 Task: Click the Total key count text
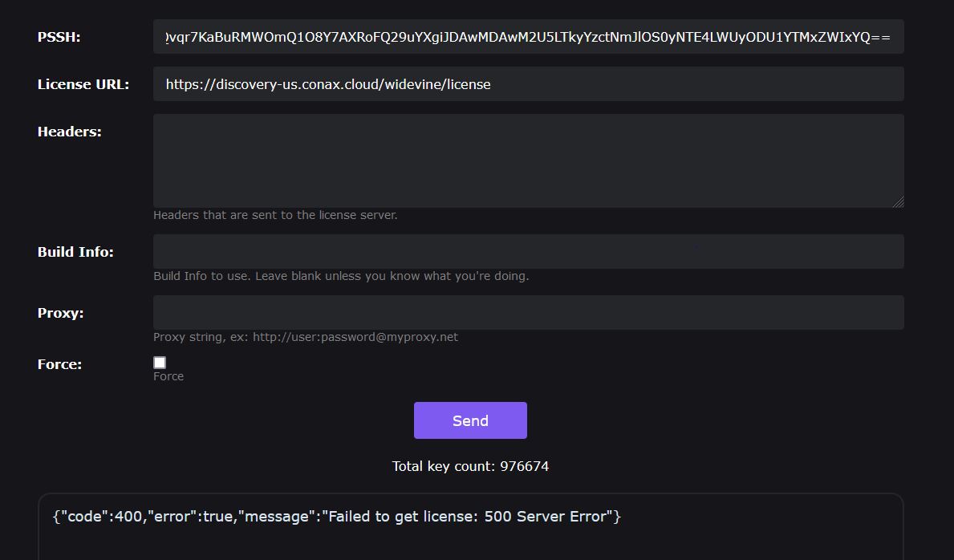470,466
